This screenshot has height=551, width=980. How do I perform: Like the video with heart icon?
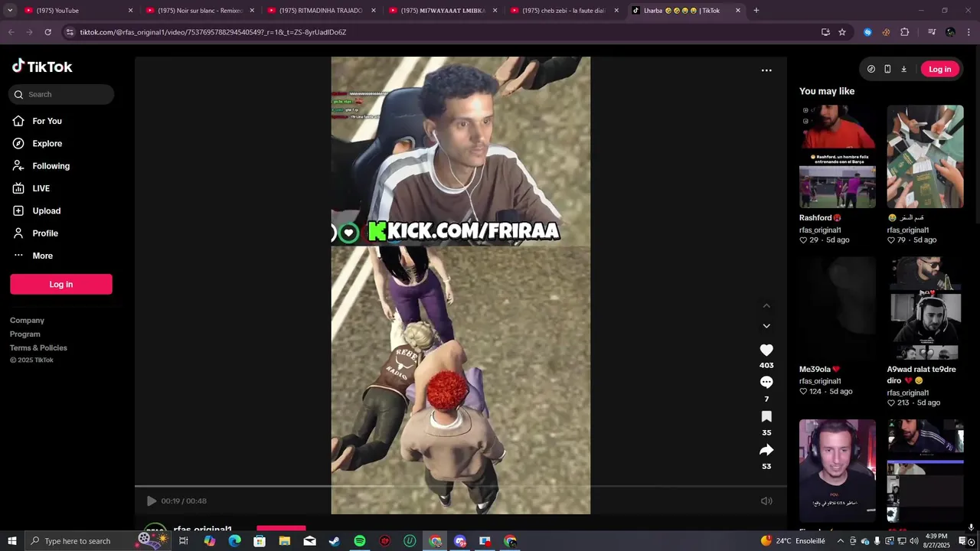pos(766,350)
